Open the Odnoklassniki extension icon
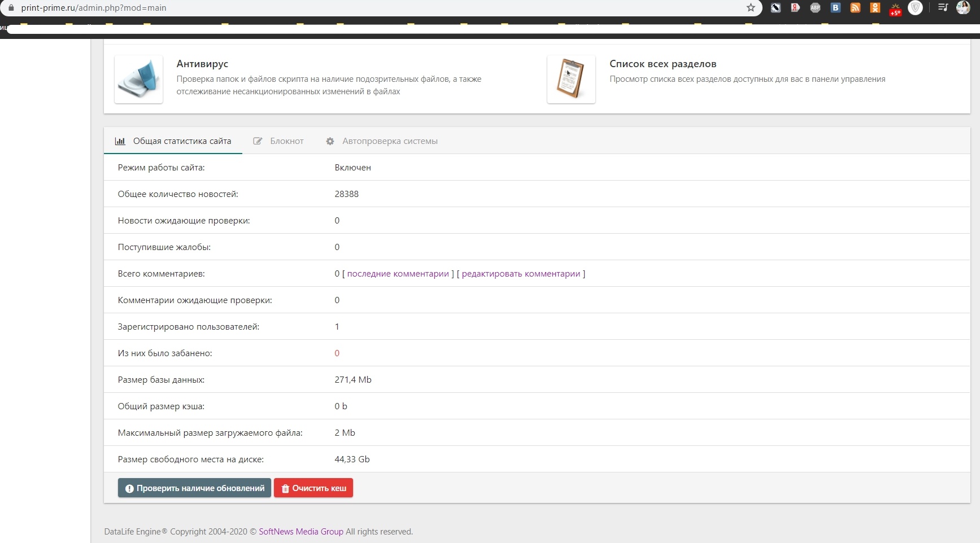 click(x=875, y=8)
